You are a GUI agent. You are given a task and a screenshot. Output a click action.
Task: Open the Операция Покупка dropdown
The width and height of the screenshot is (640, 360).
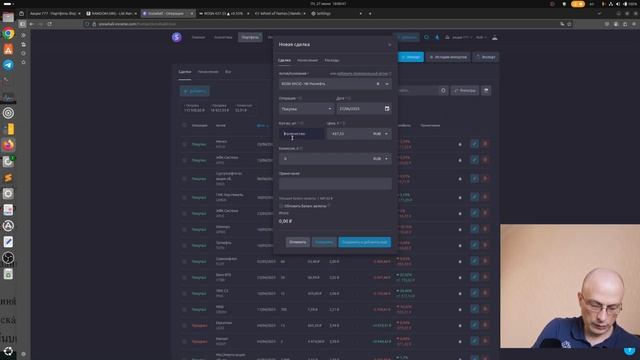click(306, 109)
